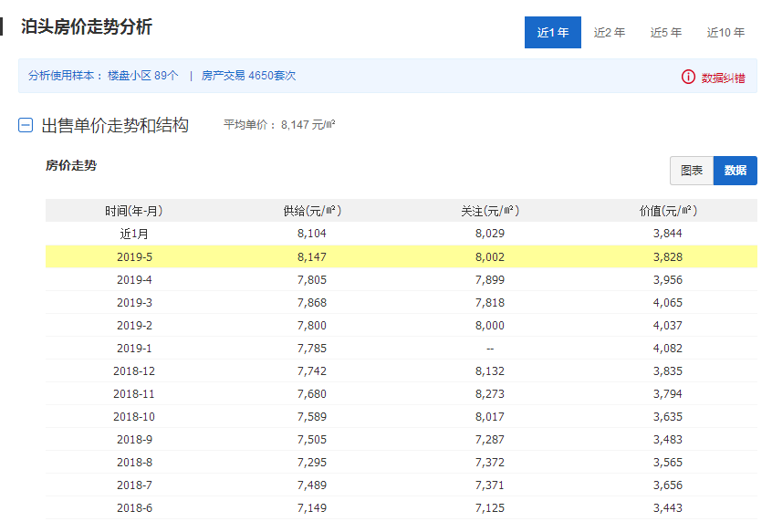Click the 2019-2 date cell
The height and width of the screenshot is (532, 772).
click(x=134, y=325)
